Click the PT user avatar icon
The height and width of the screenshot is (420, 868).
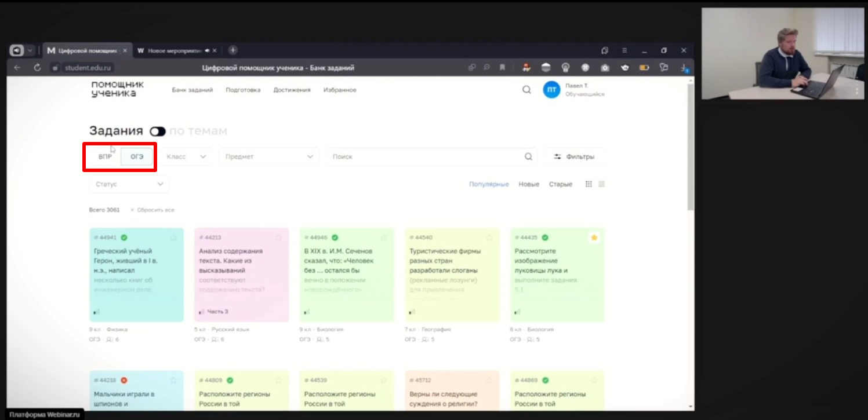[551, 90]
